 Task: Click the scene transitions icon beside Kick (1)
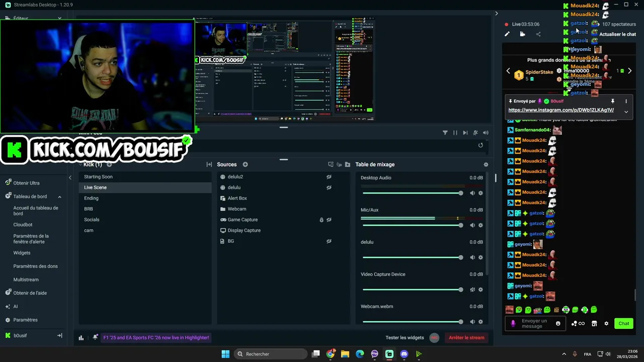click(209, 164)
